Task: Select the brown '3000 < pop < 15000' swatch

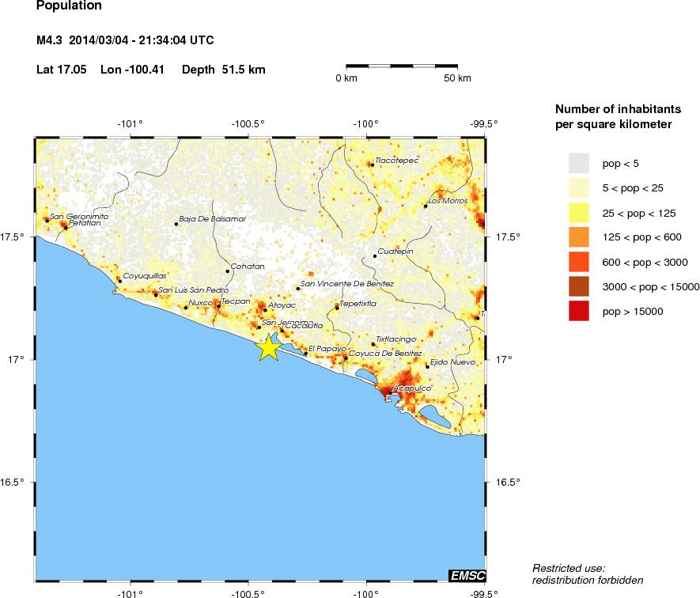Action: tap(580, 286)
